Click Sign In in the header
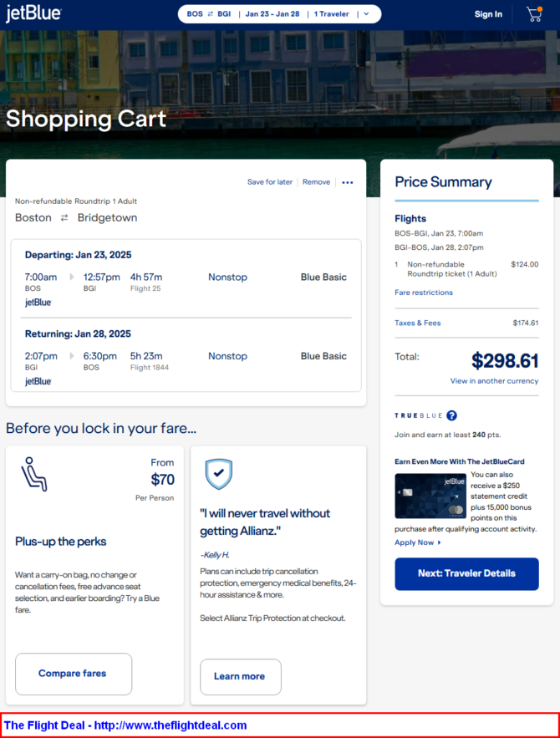The image size is (560, 738). coord(488,14)
